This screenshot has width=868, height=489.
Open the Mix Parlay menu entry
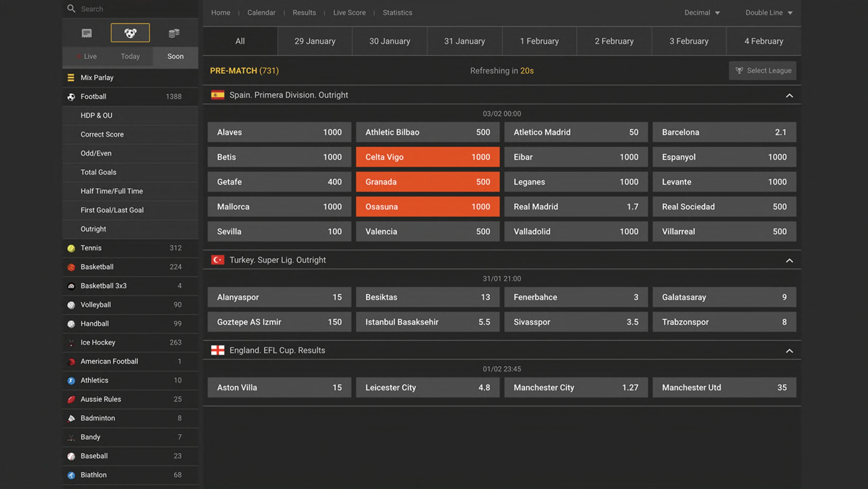coord(130,77)
